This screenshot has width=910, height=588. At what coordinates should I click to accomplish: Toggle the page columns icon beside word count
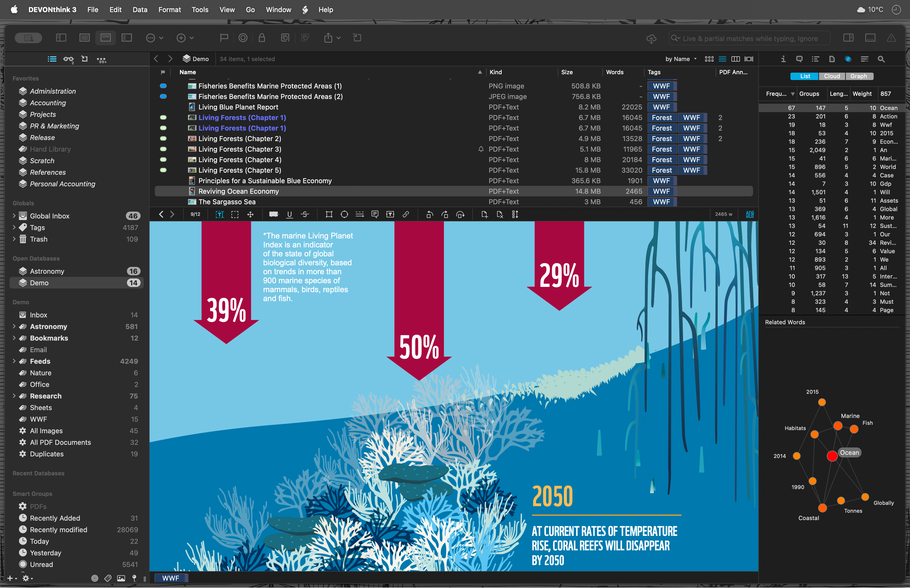[x=750, y=215]
